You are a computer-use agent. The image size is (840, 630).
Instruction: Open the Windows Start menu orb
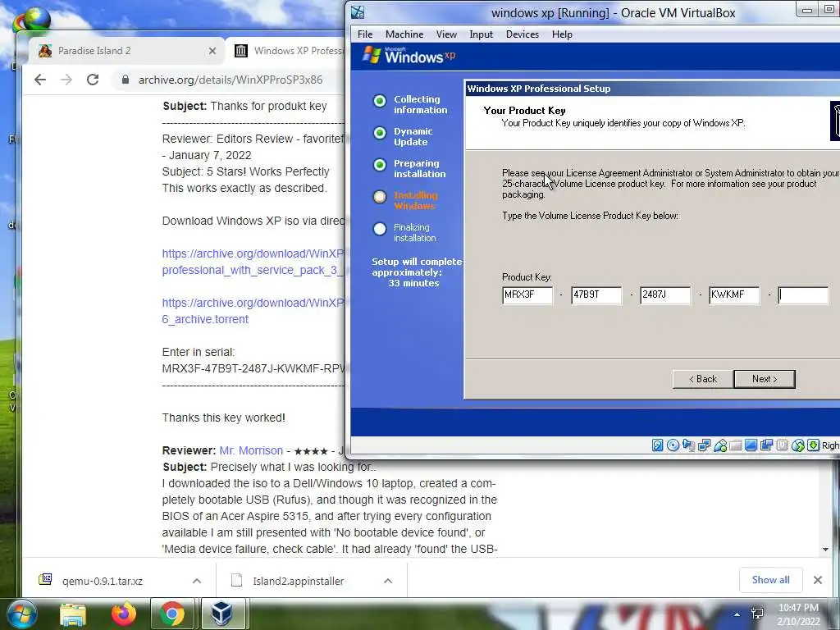tap(22, 614)
